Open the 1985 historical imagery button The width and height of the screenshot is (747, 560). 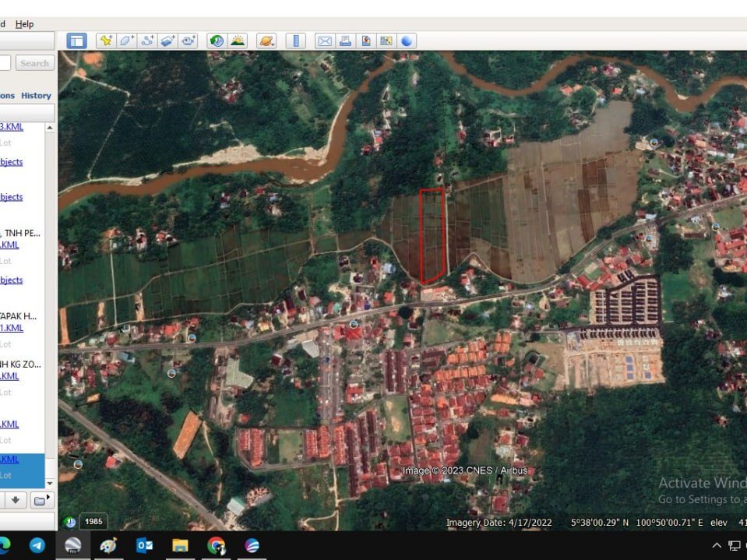point(93,521)
